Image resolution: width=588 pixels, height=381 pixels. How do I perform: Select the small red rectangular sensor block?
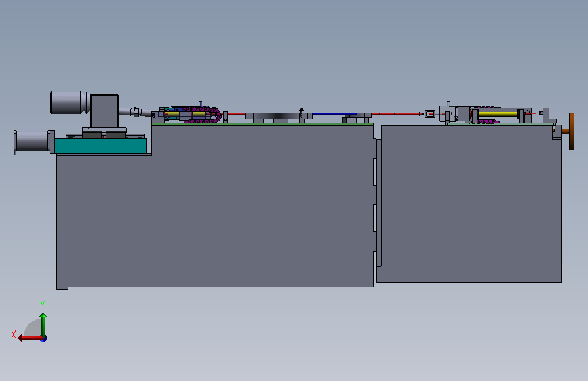pyautogui.click(x=430, y=114)
